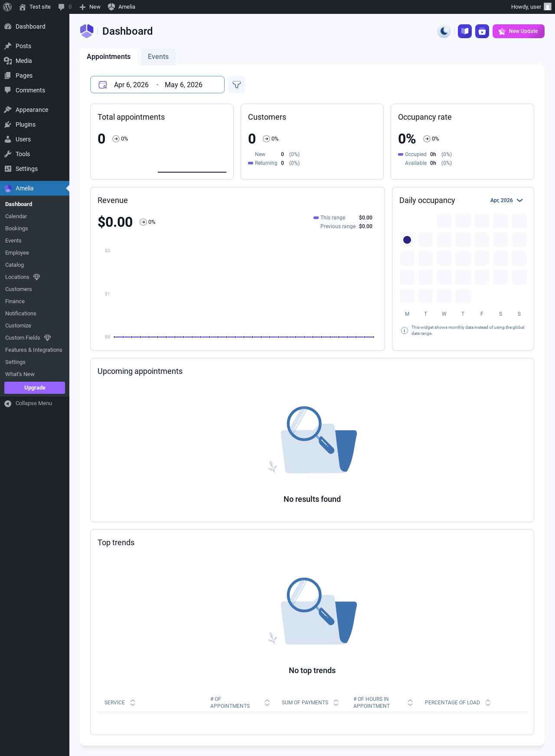Viewport: 555px width, 756px height.
Task: Open Features & Integrations
Action: point(34,350)
